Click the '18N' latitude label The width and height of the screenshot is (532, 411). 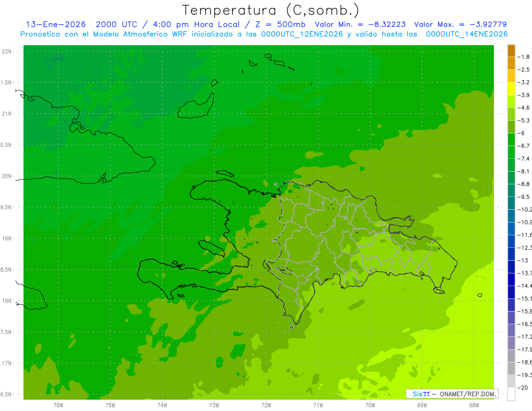pos(7,301)
